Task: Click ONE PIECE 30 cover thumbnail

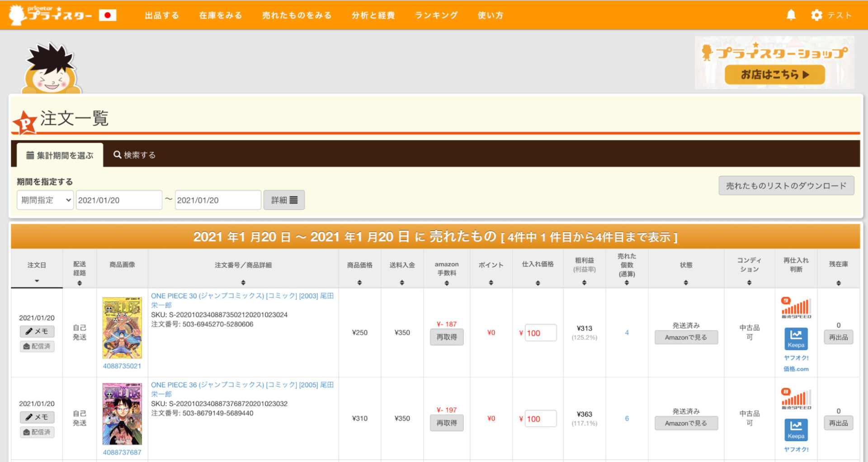Action: (122, 328)
